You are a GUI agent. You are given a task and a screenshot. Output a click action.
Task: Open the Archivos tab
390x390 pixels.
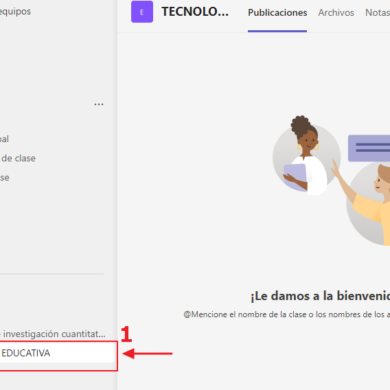(336, 13)
